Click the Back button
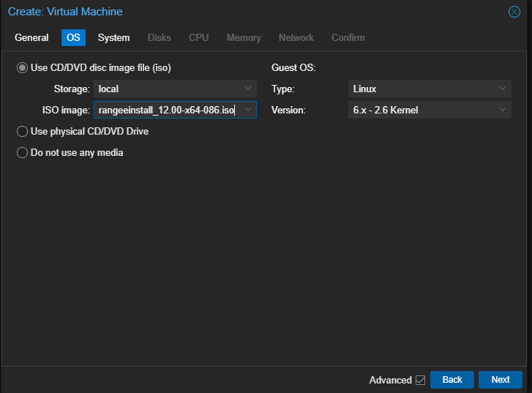 click(x=452, y=380)
